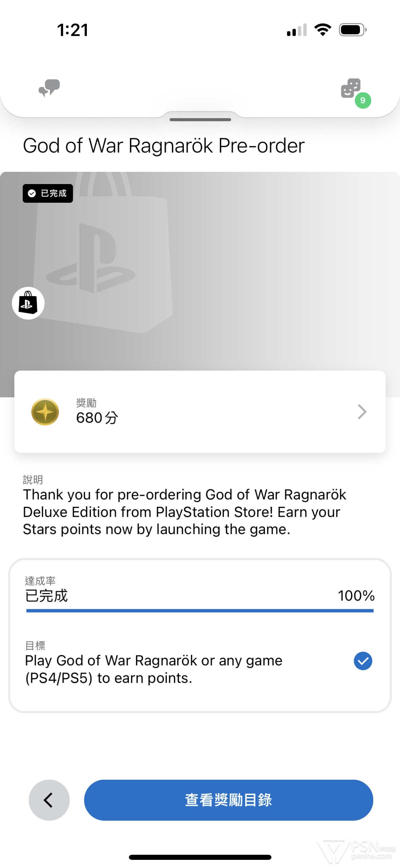Tap the 已完成 completed badge
Image resolution: width=400 pixels, height=868 pixels.
[x=48, y=193]
